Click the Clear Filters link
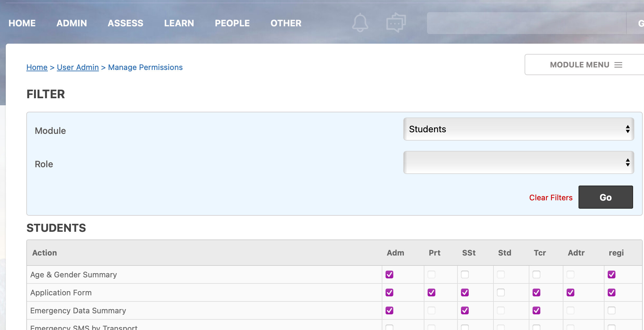This screenshot has height=330, width=644. pyautogui.click(x=551, y=198)
